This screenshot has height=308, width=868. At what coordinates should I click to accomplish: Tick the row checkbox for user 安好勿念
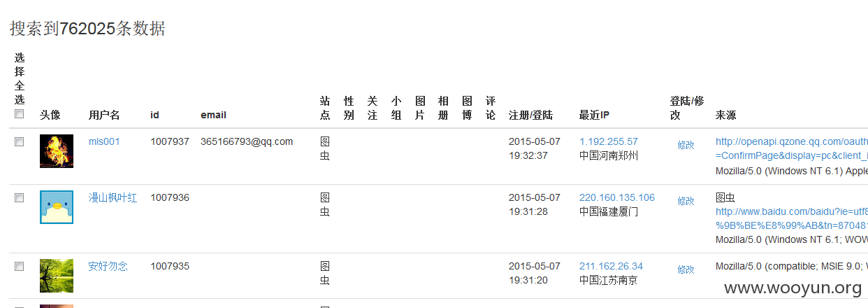tap(20, 266)
